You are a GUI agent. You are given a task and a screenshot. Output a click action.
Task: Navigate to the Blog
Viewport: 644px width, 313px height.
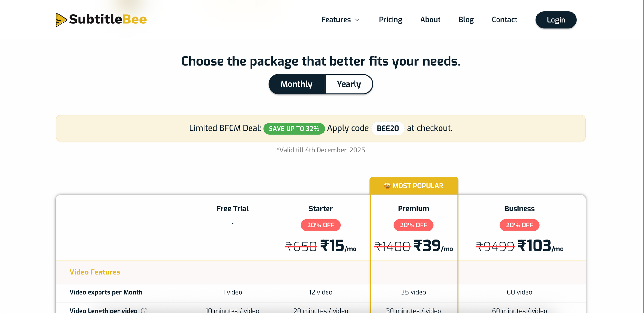click(x=466, y=20)
